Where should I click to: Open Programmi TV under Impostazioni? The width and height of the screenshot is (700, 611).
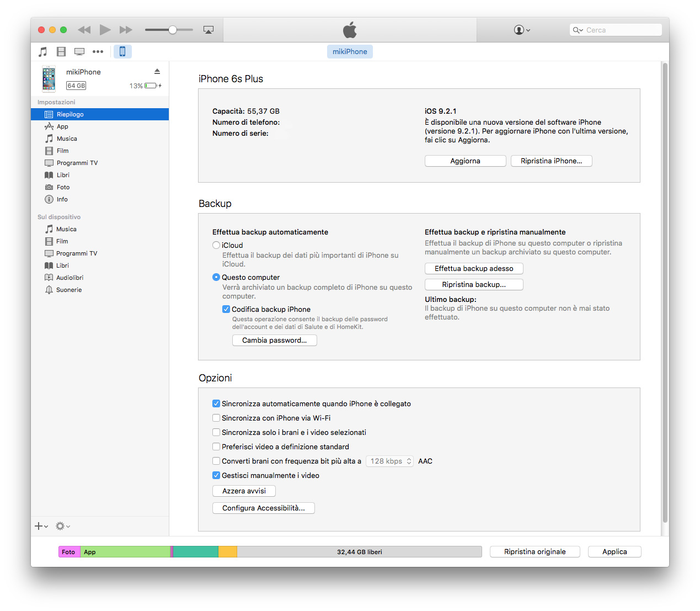tap(100, 163)
